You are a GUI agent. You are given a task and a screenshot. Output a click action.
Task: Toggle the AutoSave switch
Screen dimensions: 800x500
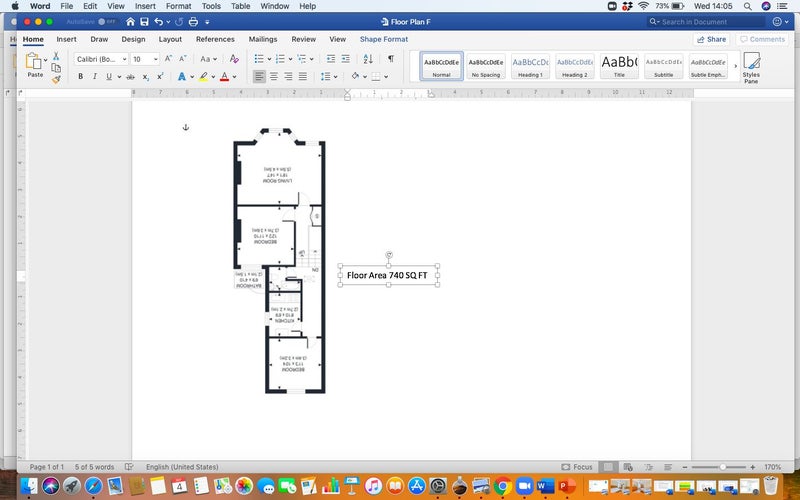tap(107, 22)
